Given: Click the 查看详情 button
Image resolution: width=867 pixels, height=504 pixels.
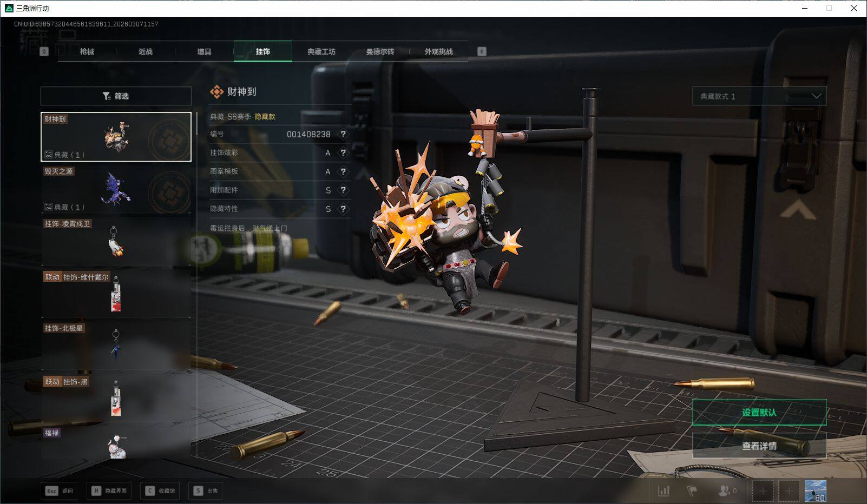Looking at the screenshot, I should click(x=759, y=446).
